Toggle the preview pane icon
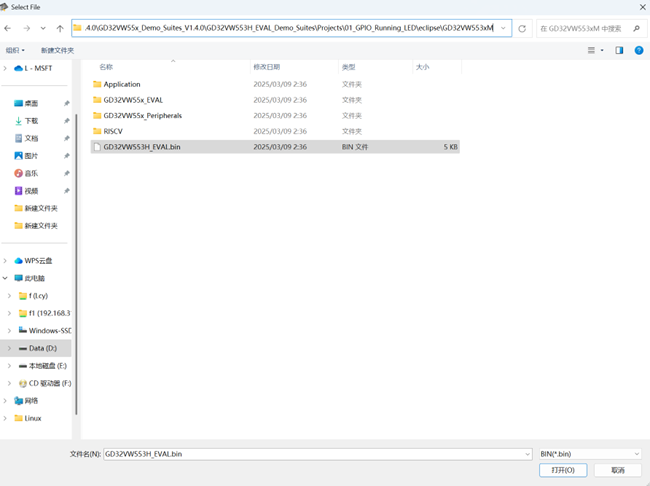Viewport: 650px width, 486px height. tap(619, 50)
